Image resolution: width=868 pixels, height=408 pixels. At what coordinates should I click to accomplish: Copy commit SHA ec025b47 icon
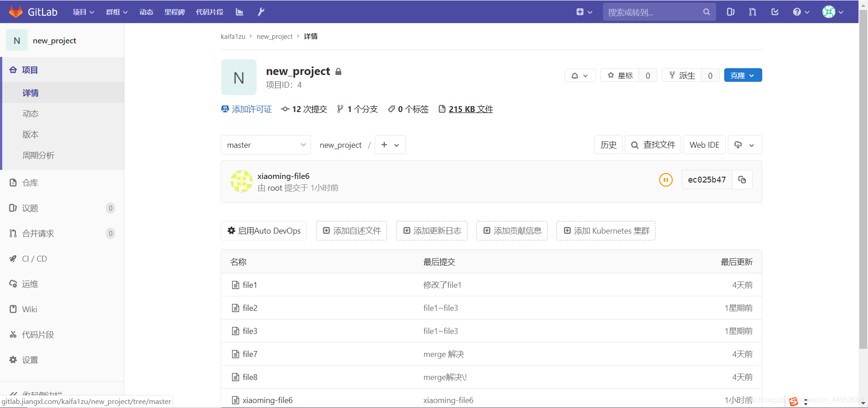tap(742, 180)
